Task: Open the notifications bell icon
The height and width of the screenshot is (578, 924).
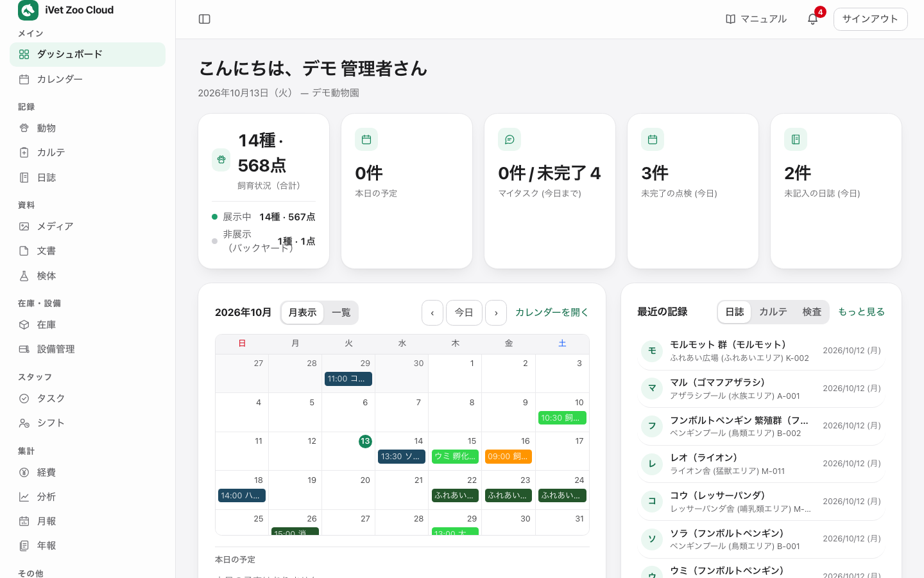Action: click(x=812, y=19)
